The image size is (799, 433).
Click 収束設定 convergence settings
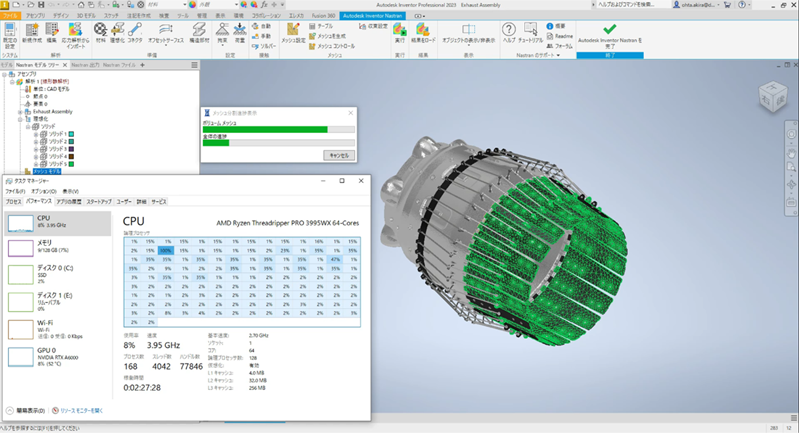tap(373, 26)
